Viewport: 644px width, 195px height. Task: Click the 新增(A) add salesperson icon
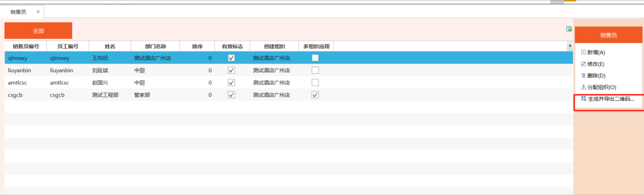coord(583,52)
